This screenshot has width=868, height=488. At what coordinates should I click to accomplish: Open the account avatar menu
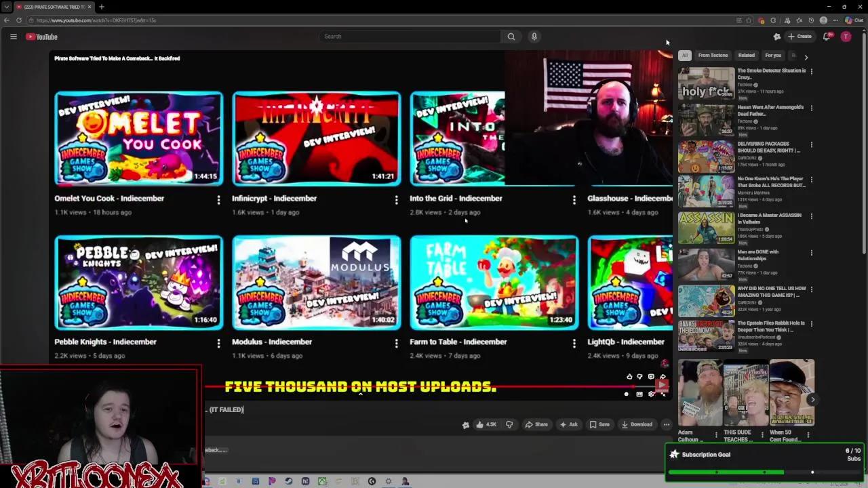click(x=846, y=37)
